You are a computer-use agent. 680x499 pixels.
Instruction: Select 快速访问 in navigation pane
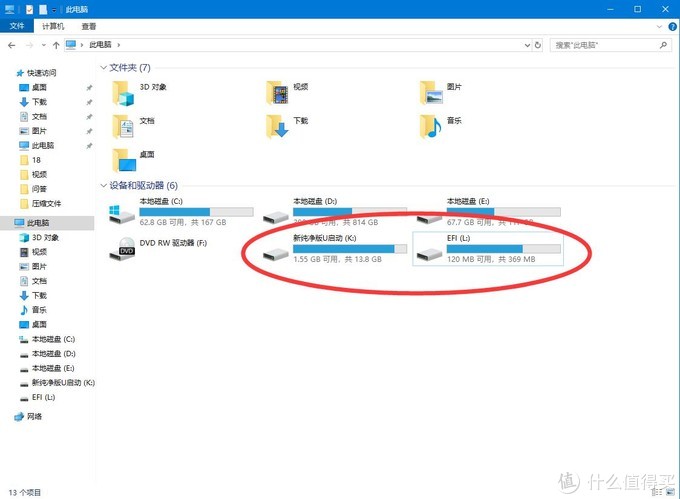click(36, 73)
